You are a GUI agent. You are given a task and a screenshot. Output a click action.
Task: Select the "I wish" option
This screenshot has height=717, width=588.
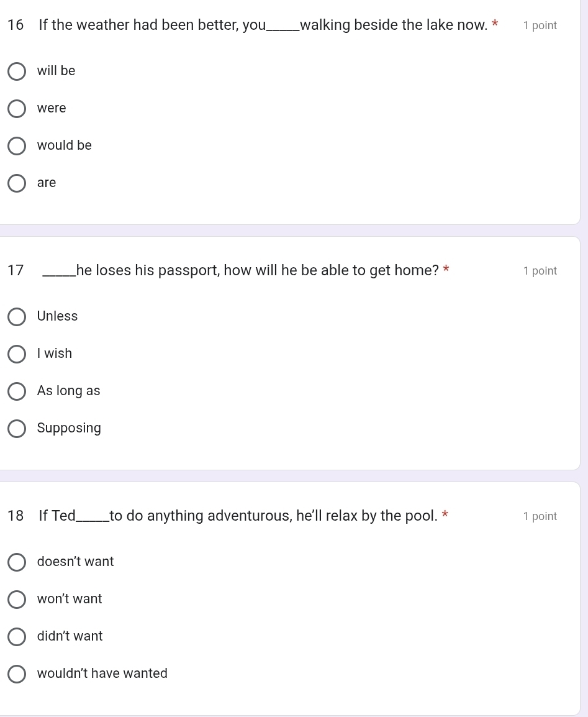click(17, 354)
